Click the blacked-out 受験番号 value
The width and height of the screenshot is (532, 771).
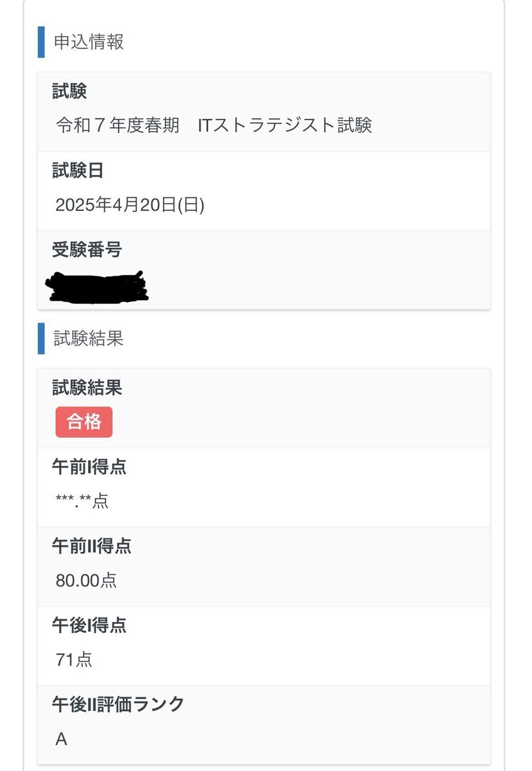pos(97,287)
